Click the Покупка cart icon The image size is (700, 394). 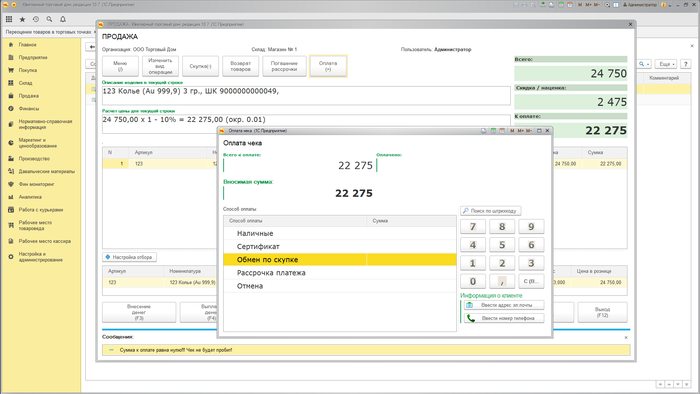(11, 70)
